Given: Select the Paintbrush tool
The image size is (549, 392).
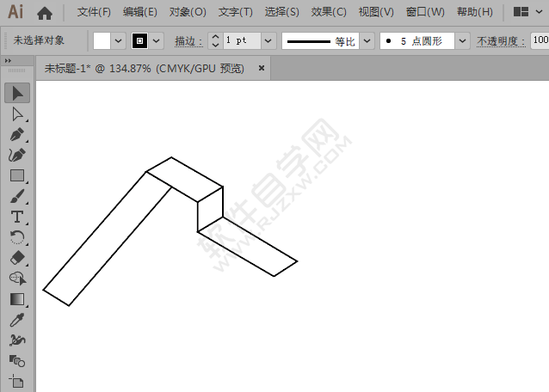Looking at the screenshot, I should tap(17, 196).
